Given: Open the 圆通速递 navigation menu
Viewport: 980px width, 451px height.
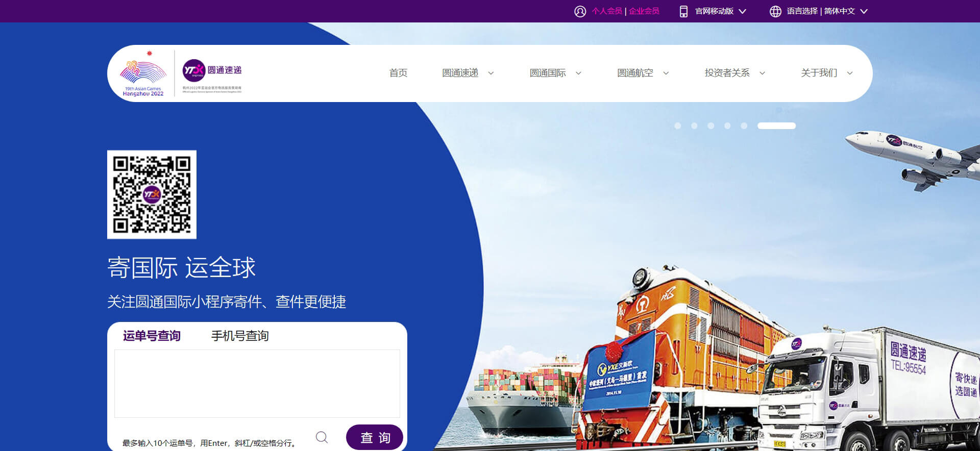Looking at the screenshot, I should click(x=460, y=73).
